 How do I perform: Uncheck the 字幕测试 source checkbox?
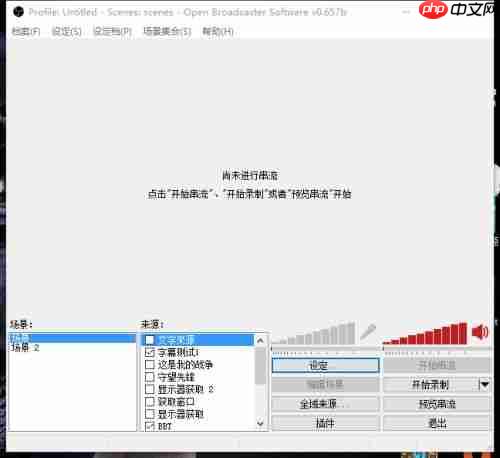point(150,352)
